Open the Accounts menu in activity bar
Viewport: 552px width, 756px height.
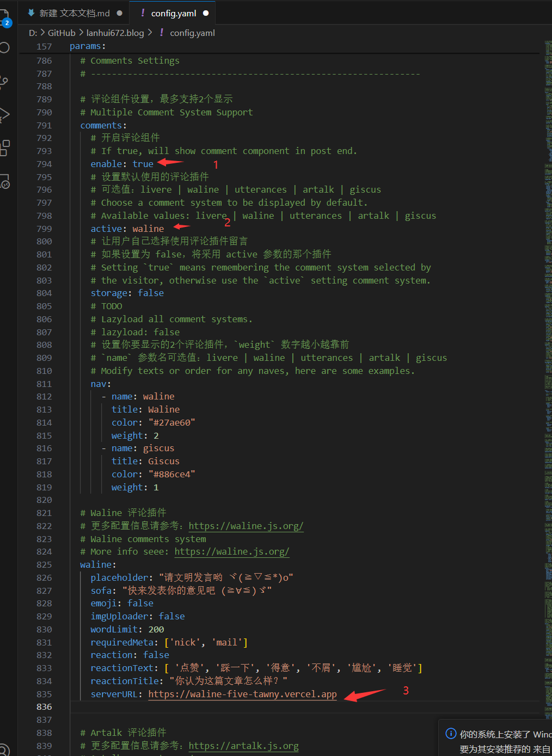point(4,750)
